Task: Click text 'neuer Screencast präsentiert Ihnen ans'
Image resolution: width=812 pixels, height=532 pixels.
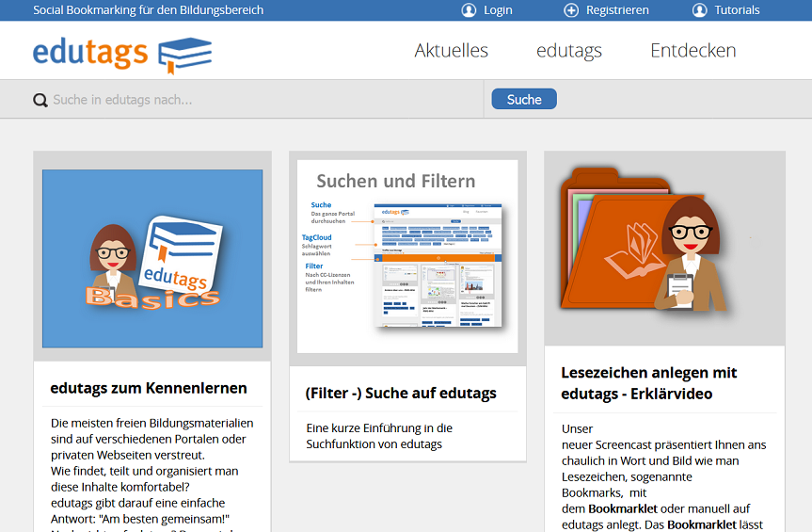Action: [664, 444]
